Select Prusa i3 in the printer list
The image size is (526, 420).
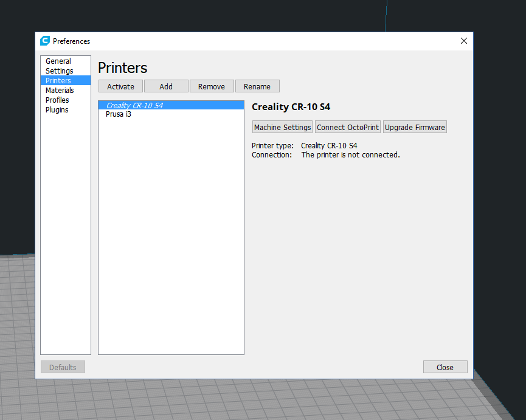171,114
